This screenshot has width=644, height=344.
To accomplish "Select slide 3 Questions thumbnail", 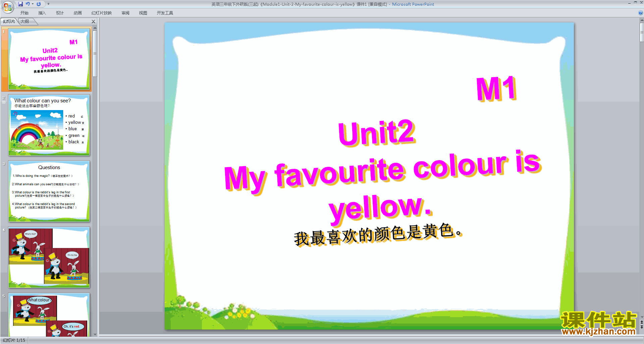I will click(x=49, y=191).
